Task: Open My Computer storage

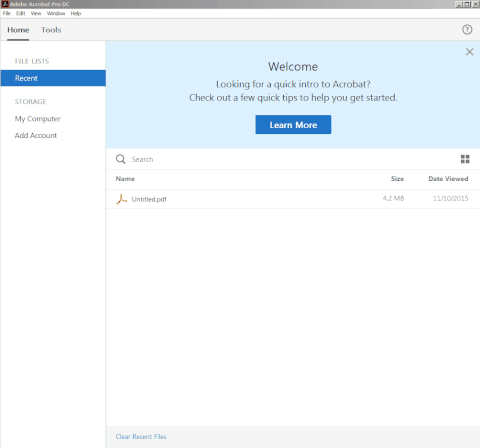Action: point(38,119)
